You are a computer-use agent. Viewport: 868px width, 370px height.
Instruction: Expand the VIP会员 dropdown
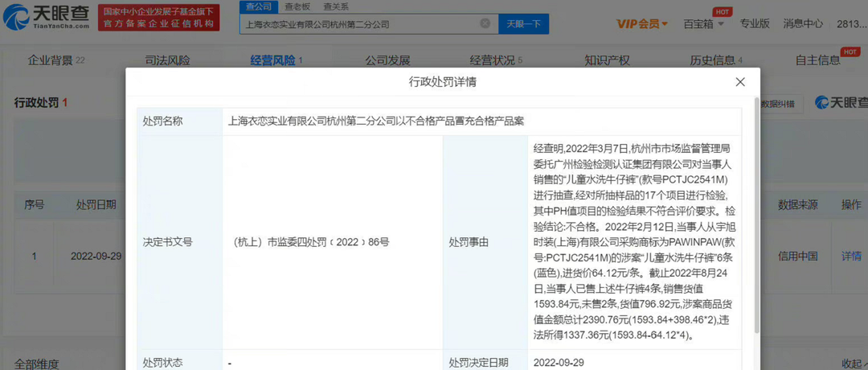point(642,24)
